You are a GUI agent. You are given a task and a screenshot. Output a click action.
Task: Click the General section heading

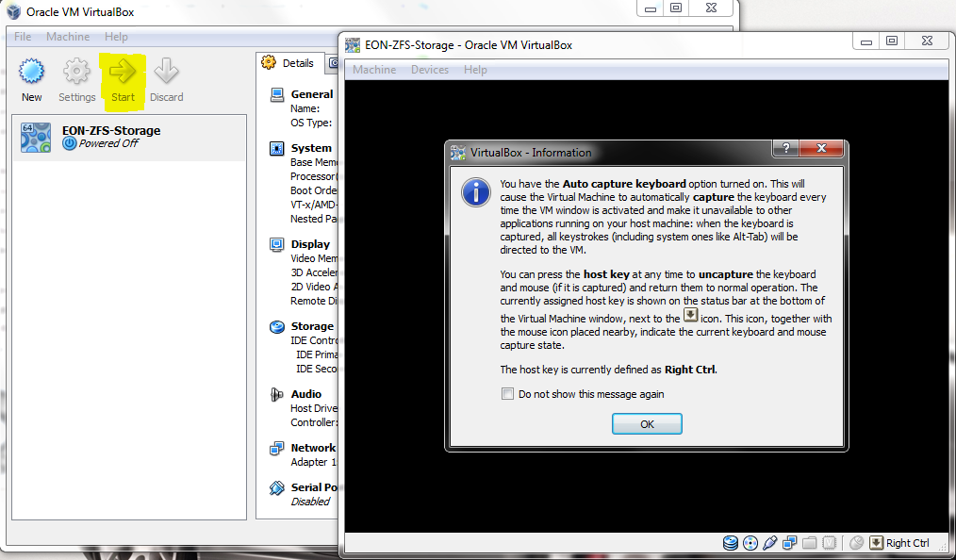[x=311, y=94]
